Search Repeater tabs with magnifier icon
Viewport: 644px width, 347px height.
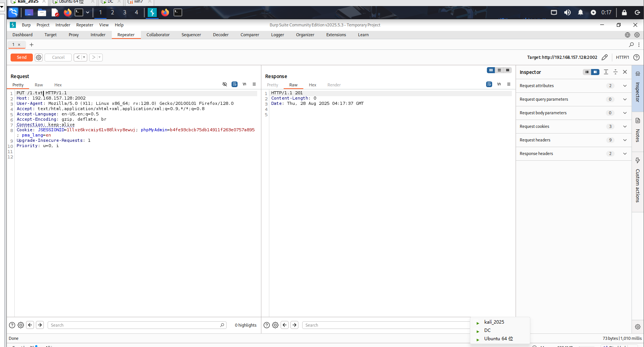tap(631, 45)
